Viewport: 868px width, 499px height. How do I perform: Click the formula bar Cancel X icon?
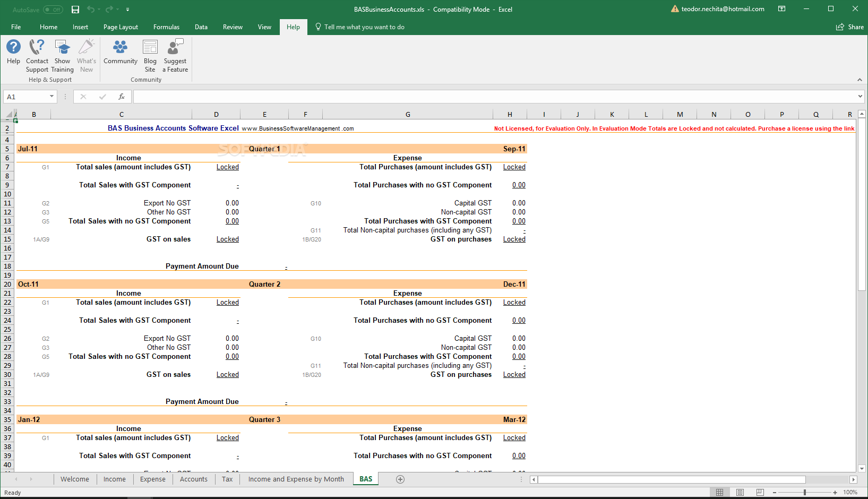[83, 97]
